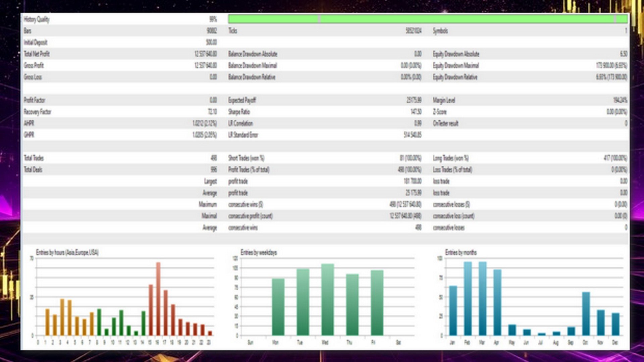Image resolution: width=644 pixels, height=362 pixels.
Task: Select the AHPR label
Action: tap(29, 123)
